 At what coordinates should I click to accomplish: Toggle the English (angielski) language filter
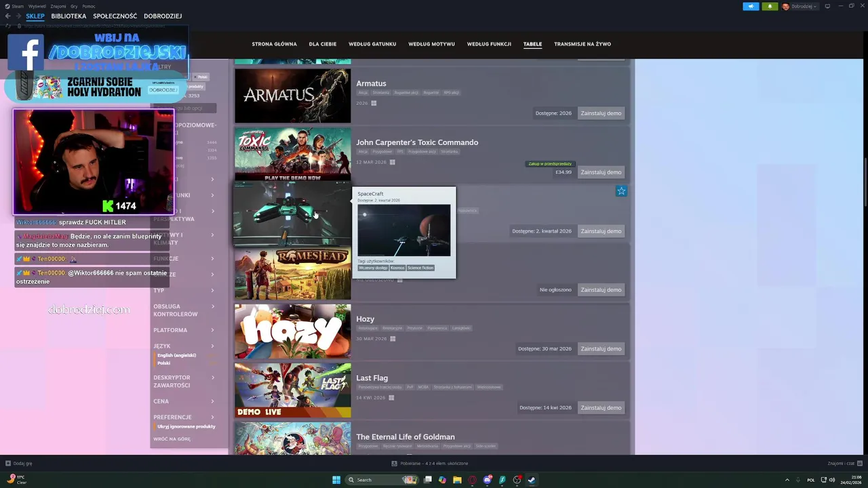pos(176,355)
